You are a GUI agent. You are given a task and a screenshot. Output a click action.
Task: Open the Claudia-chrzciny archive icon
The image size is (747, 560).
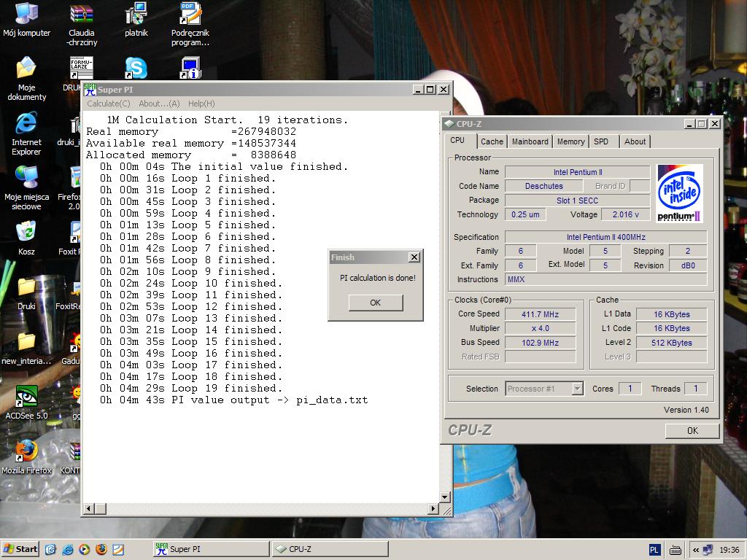point(82,13)
